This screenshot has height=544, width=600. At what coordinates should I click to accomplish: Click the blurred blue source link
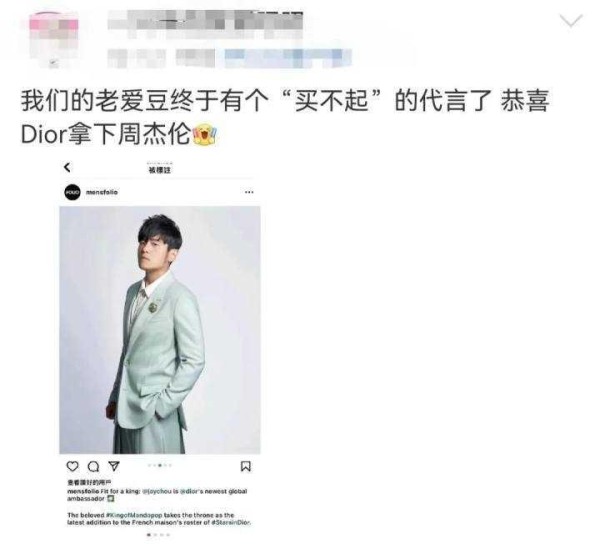point(287,58)
